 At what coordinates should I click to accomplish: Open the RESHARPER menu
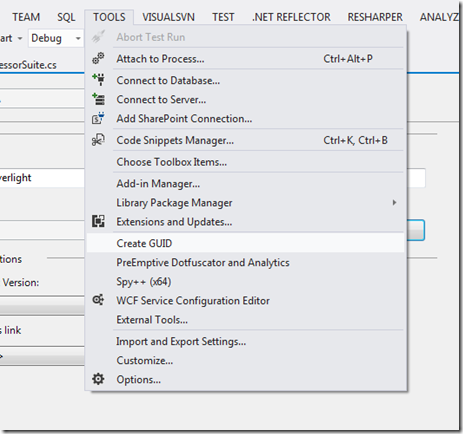(x=375, y=17)
